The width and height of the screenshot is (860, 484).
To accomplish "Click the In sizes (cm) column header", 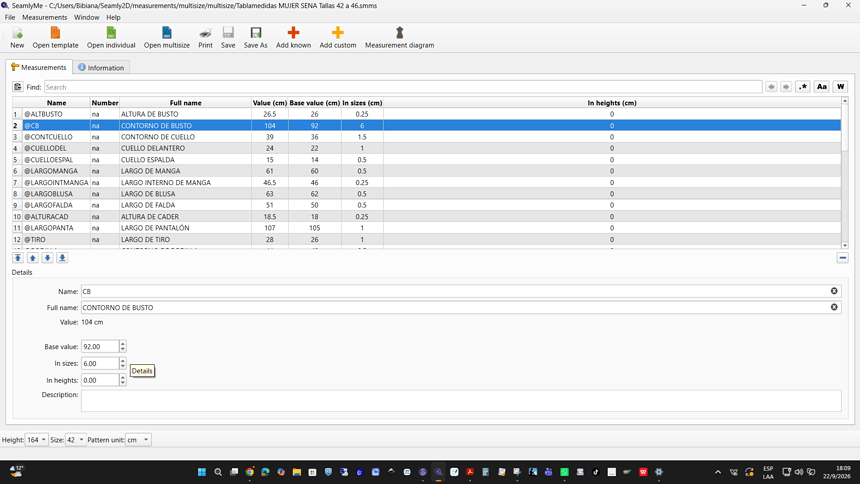I will pyautogui.click(x=362, y=103).
